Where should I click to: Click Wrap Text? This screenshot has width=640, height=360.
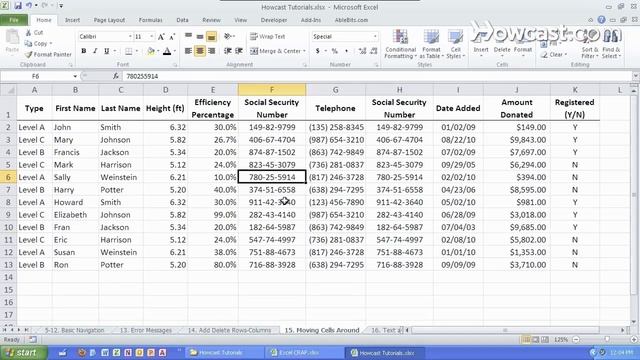(267, 37)
